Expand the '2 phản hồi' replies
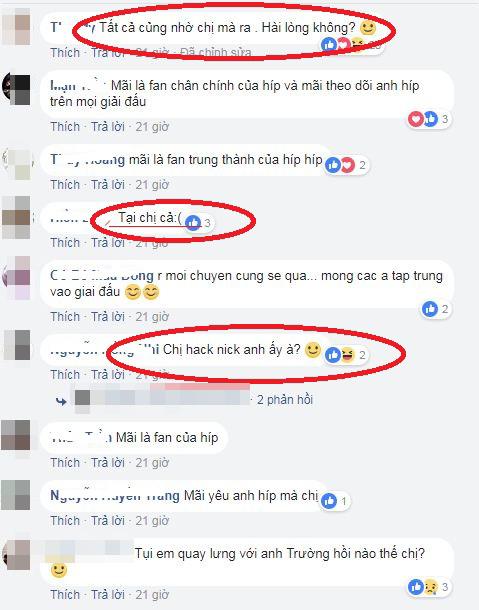The image size is (479, 610). click(285, 400)
